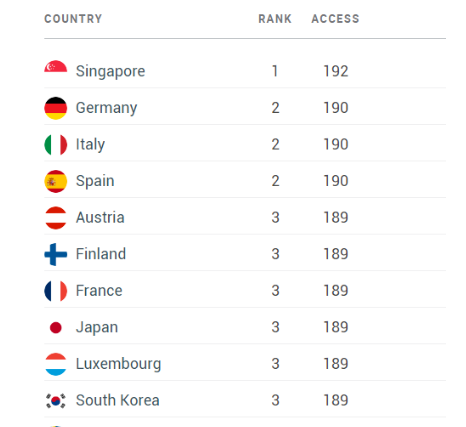Sort by the RANK column header
Screen dimensions: 466x427
(x=275, y=19)
